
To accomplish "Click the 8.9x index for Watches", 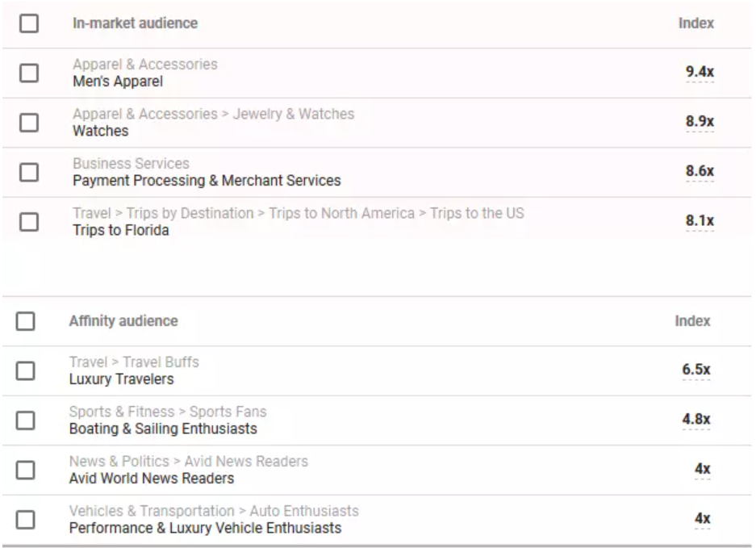I will [x=700, y=122].
